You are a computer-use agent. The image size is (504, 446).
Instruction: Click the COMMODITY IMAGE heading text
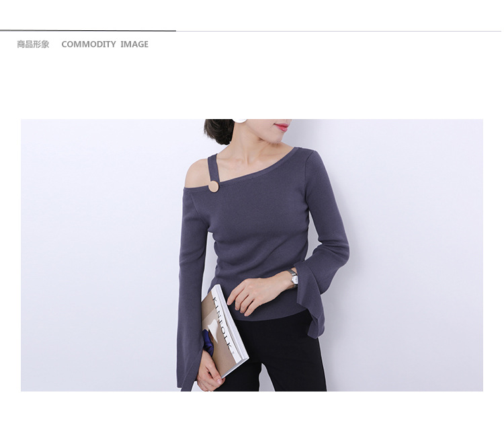[x=105, y=44]
